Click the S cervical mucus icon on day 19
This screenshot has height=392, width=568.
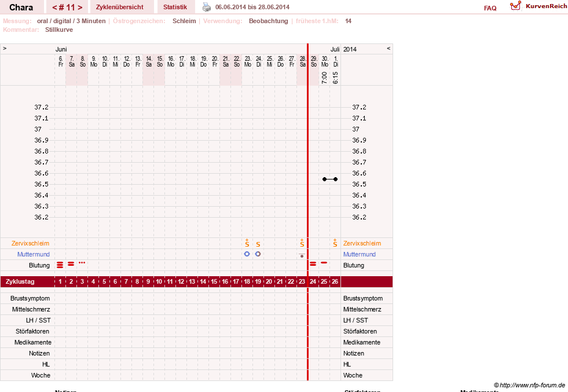[258, 244]
